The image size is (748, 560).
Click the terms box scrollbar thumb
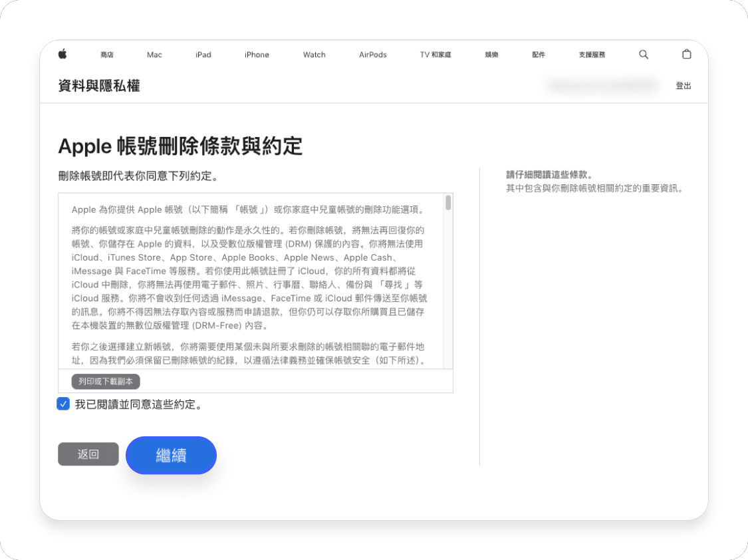tap(448, 202)
